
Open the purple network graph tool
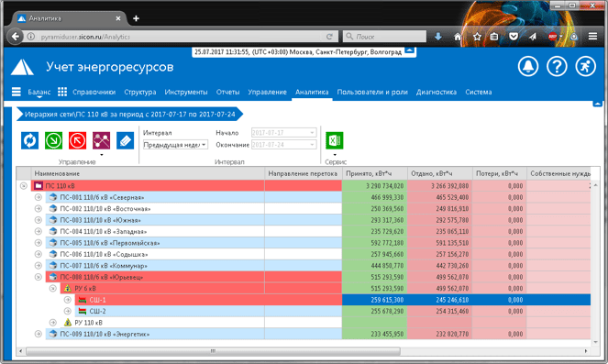[x=101, y=140]
